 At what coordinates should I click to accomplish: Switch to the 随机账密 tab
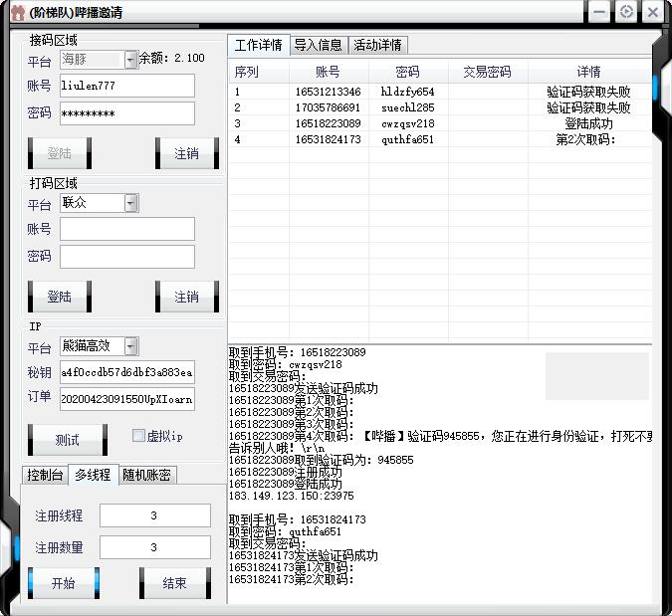coord(148,475)
